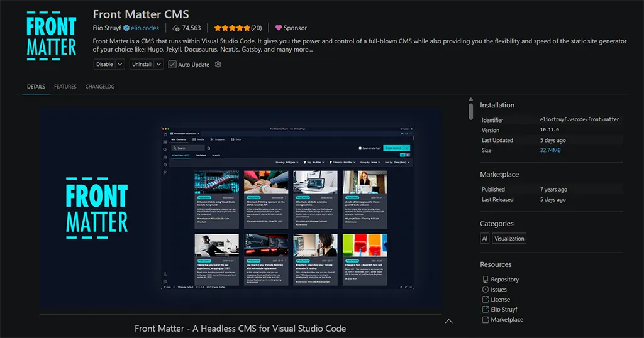Open the Elio Struyf resource link
Screen dimensions: 644x338
(x=504, y=309)
